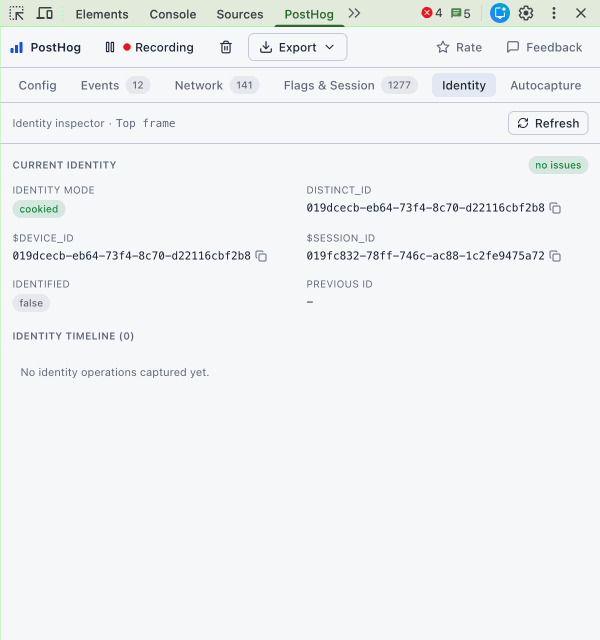Select the $SESSION_ID value 019fc832-78ff…

[x=425, y=256]
